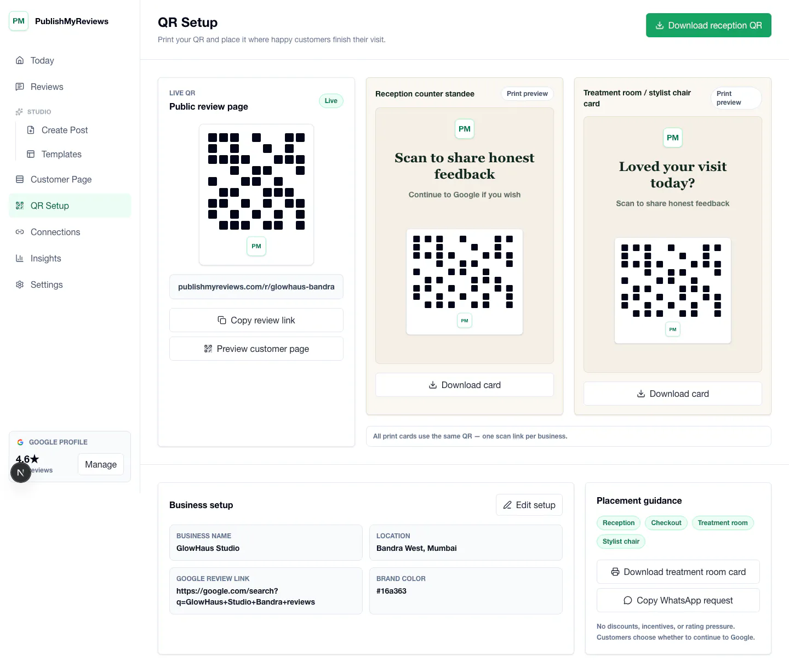This screenshot has height=672, width=789.
Task: Click the Google review link URL text
Action: (x=245, y=596)
